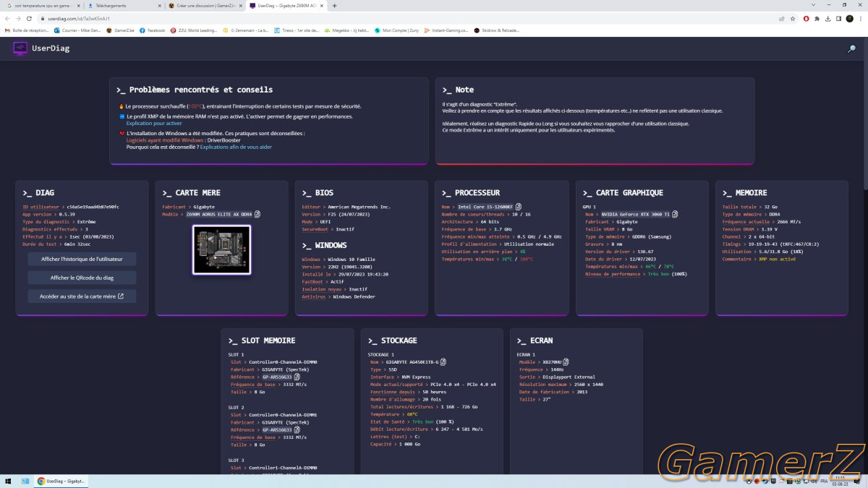Open Explications afin de vous aider link
This screenshot has height=488, width=868.
(x=236, y=147)
